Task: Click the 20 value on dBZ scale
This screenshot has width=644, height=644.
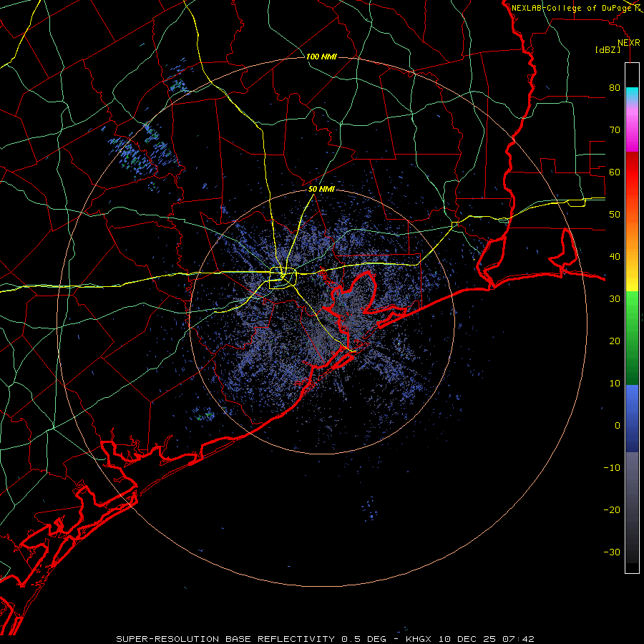Action: (x=615, y=341)
